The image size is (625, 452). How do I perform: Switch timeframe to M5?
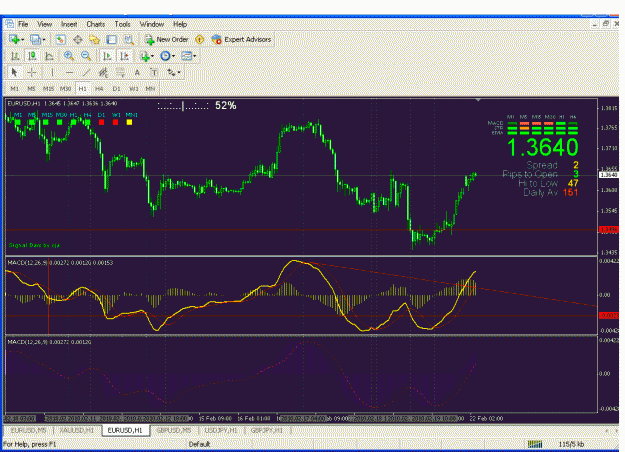(31, 88)
